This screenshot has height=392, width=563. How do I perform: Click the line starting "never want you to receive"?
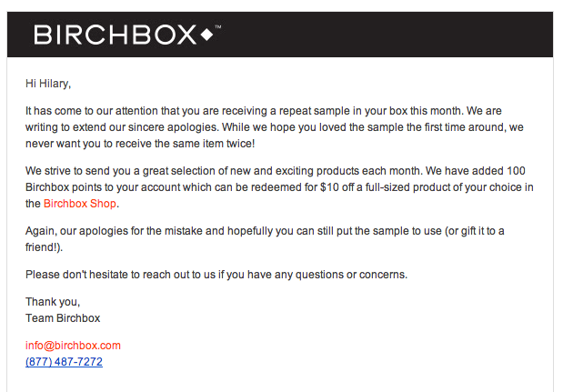[x=140, y=144]
